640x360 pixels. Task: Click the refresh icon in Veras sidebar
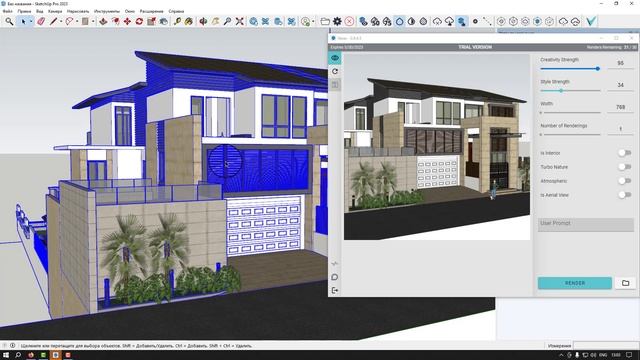pyautogui.click(x=335, y=71)
